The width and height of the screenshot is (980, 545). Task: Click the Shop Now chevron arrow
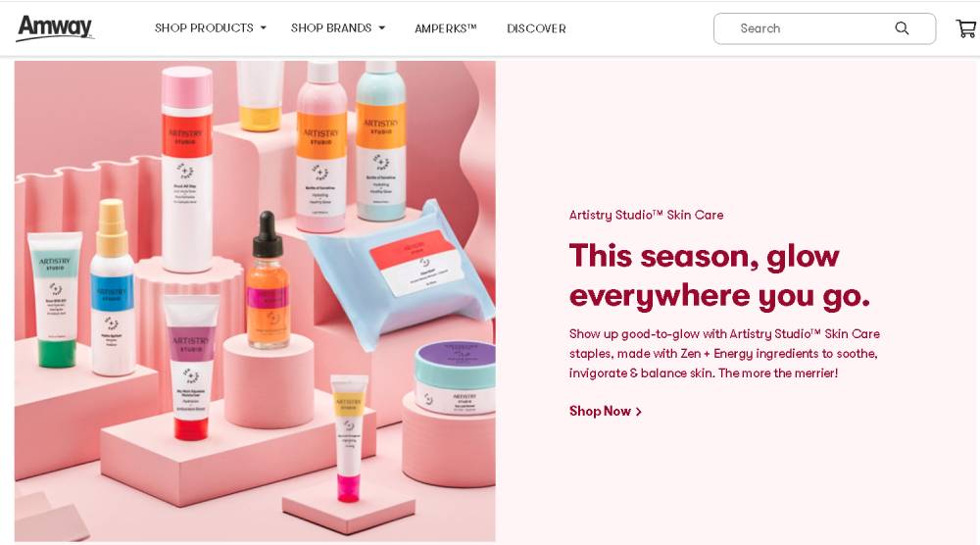coord(639,412)
